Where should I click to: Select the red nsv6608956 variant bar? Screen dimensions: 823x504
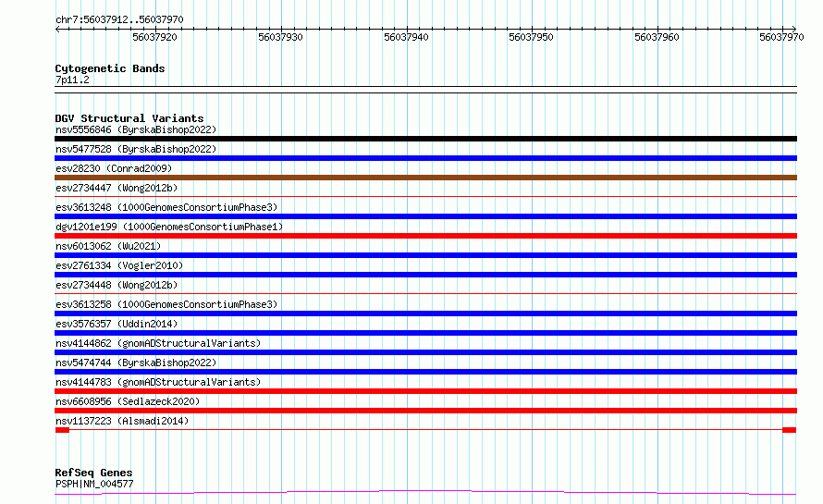tap(425, 411)
